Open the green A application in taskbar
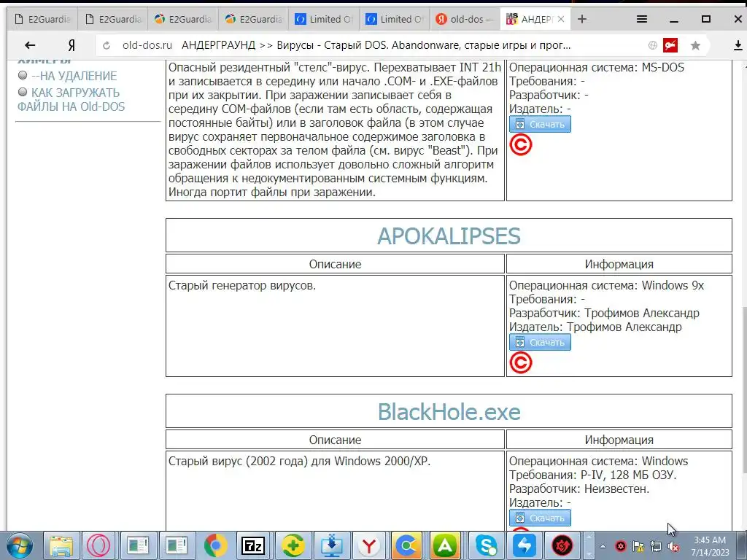 point(445,545)
